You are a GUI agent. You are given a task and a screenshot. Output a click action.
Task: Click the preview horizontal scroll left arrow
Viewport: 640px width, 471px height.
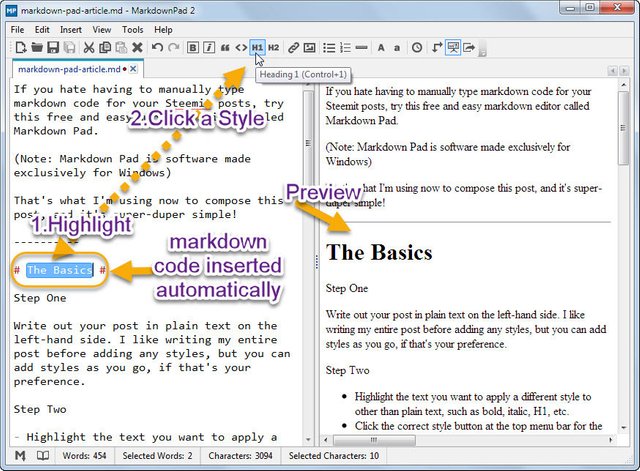tap(325, 440)
